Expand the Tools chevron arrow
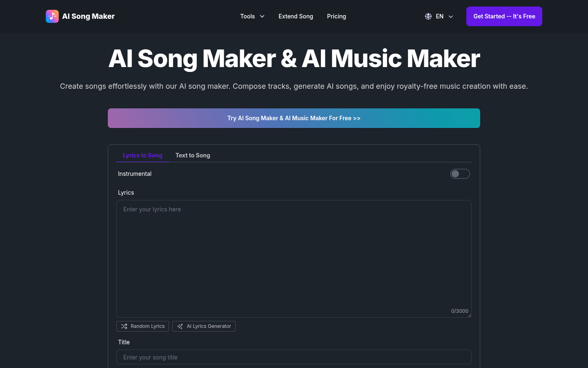Viewport: 588px width, 368px height. click(262, 16)
